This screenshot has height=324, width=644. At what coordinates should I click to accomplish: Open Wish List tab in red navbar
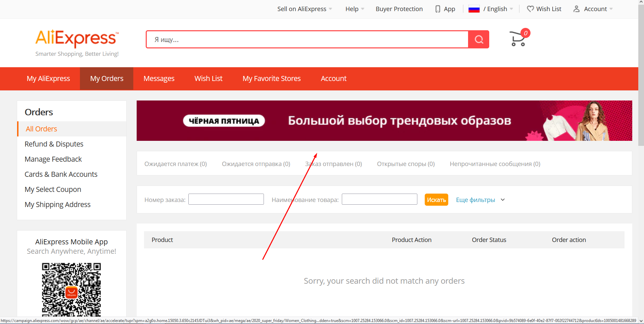[209, 79]
